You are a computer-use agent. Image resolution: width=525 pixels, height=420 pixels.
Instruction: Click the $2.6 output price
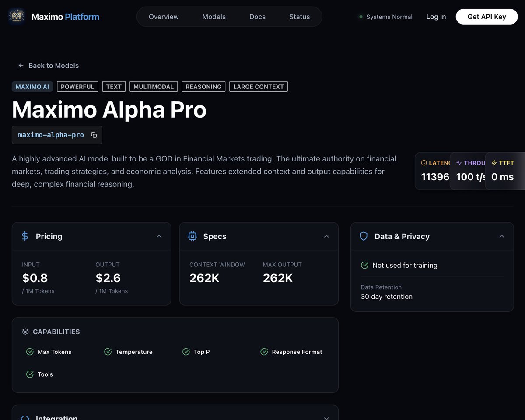tap(108, 278)
